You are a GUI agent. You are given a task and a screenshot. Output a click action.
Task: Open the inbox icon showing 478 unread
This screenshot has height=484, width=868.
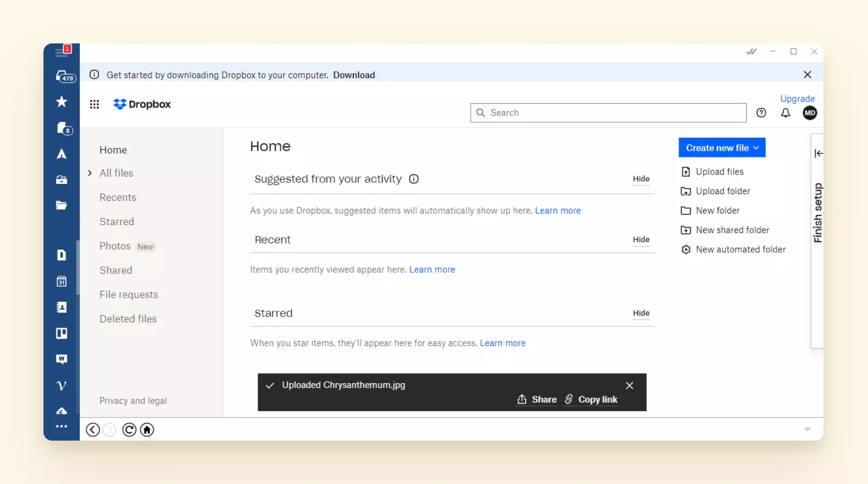(65, 77)
